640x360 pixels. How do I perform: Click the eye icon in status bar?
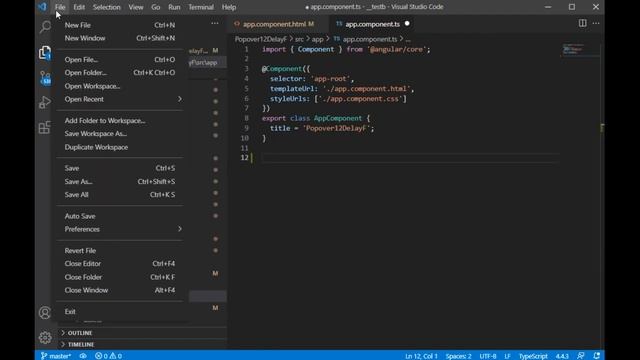pos(83,356)
